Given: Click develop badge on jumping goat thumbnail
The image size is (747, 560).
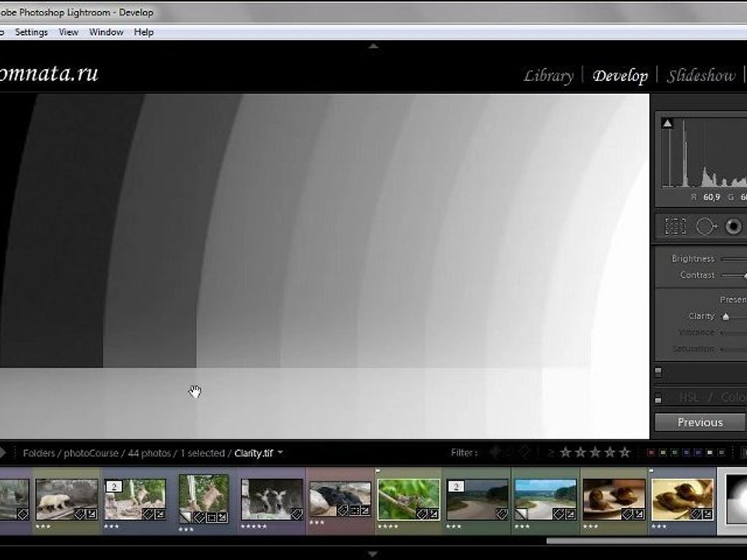Looking at the screenshot, I should click(x=222, y=516).
